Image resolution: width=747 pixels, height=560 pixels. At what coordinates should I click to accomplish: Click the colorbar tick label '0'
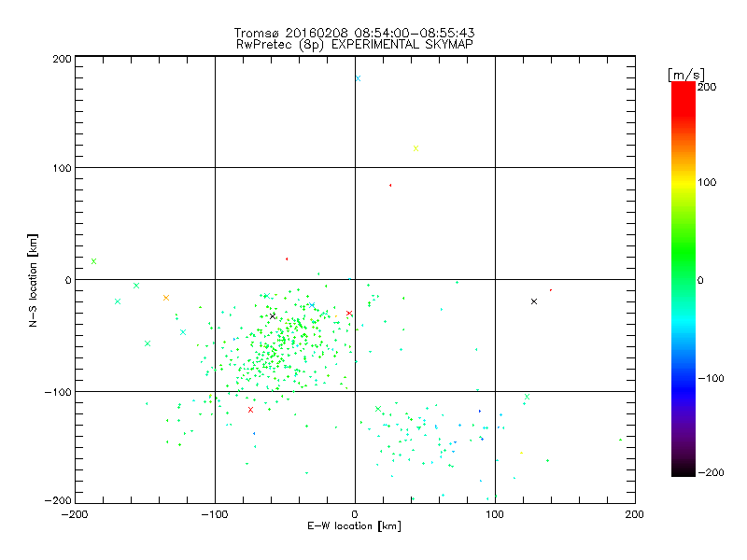[x=700, y=280]
